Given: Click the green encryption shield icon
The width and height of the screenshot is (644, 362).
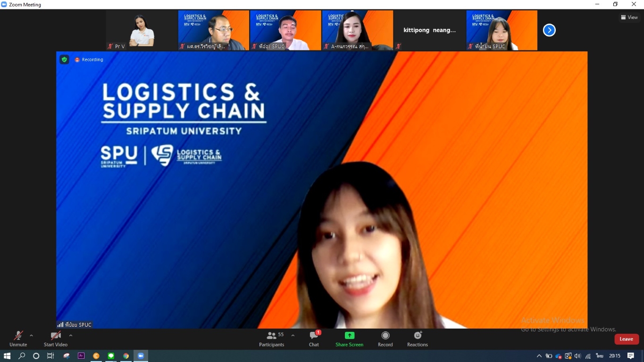Looking at the screenshot, I should [x=64, y=59].
